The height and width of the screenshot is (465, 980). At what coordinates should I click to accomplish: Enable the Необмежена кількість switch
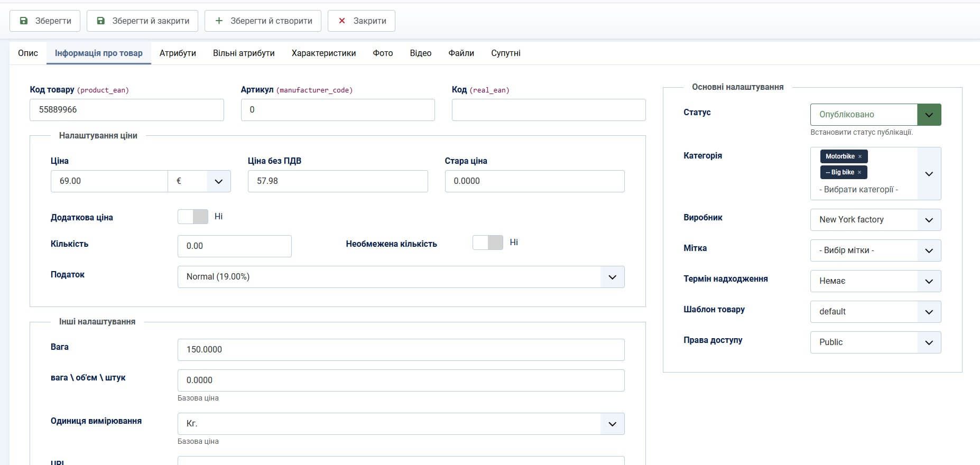[x=487, y=243]
